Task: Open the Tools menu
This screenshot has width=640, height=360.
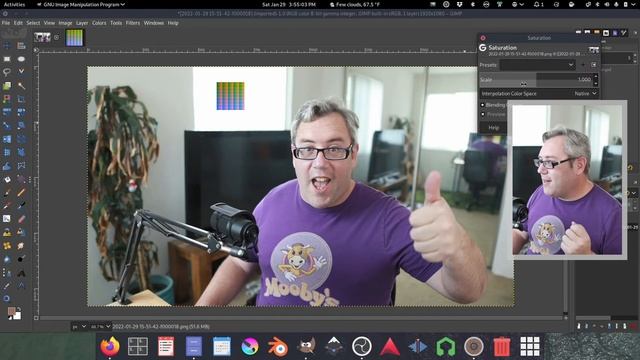Action: click(x=116, y=23)
